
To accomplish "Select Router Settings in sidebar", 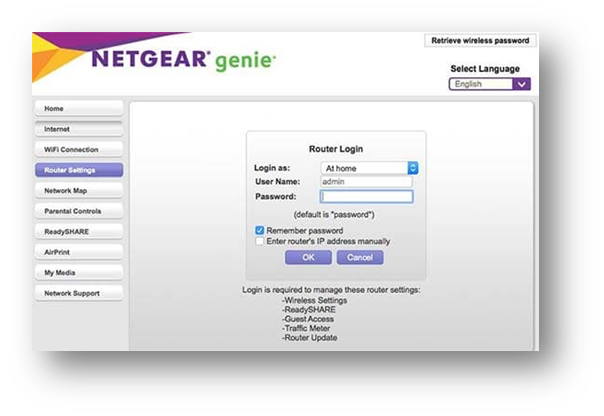I will [x=79, y=170].
